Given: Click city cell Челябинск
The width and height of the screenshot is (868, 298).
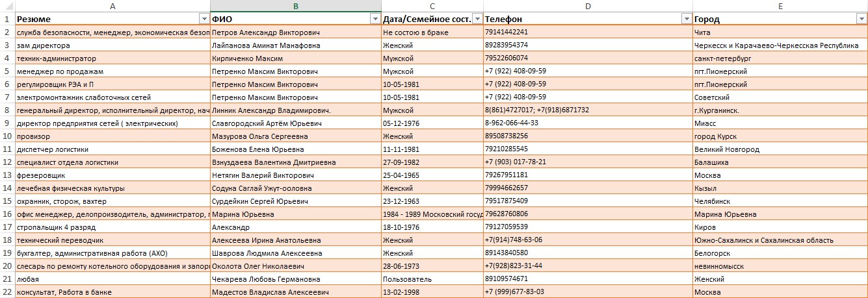Looking at the screenshot, I should pos(780,201).
